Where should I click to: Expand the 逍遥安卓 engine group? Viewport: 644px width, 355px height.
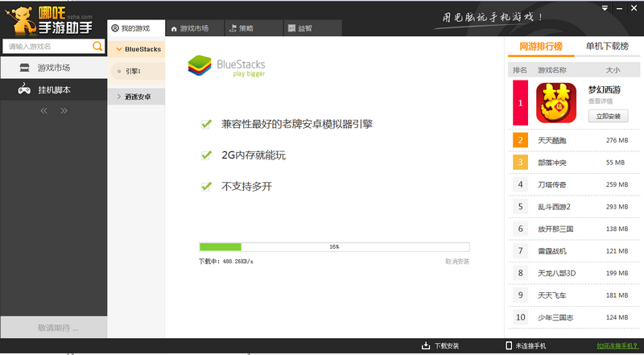137,97
